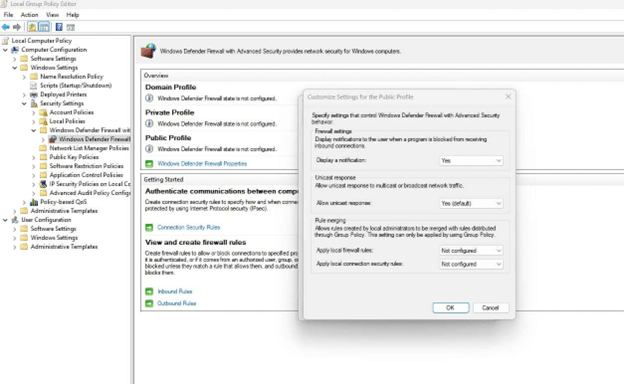This screenshot has height=384, width=624.
Task: Select Application Control Policies tree item
Action: (x=86, y=175)
